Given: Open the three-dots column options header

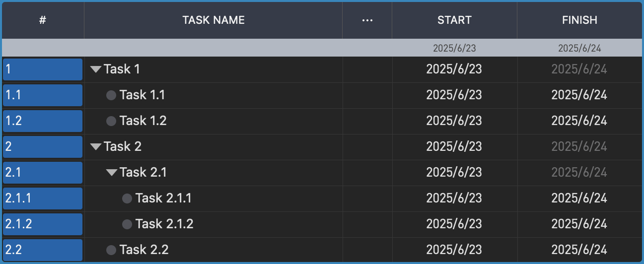Looking at the screenshot, I should point(367,20).
